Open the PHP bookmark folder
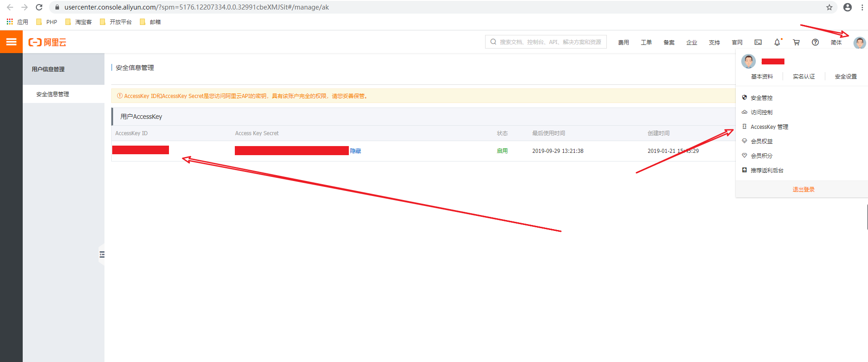Image resolution: width=868 pixels, height=362 pixels. (x=47, y=22)
